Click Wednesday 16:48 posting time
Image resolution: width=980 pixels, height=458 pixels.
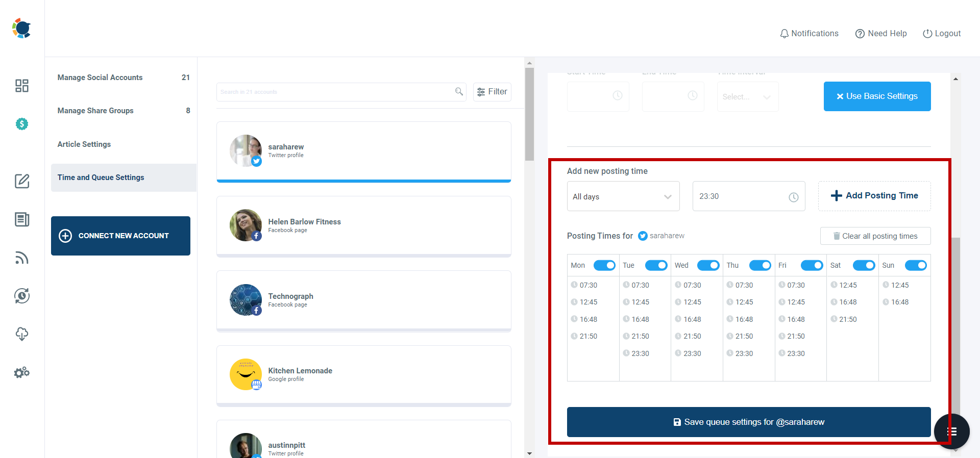pos(688,319)
